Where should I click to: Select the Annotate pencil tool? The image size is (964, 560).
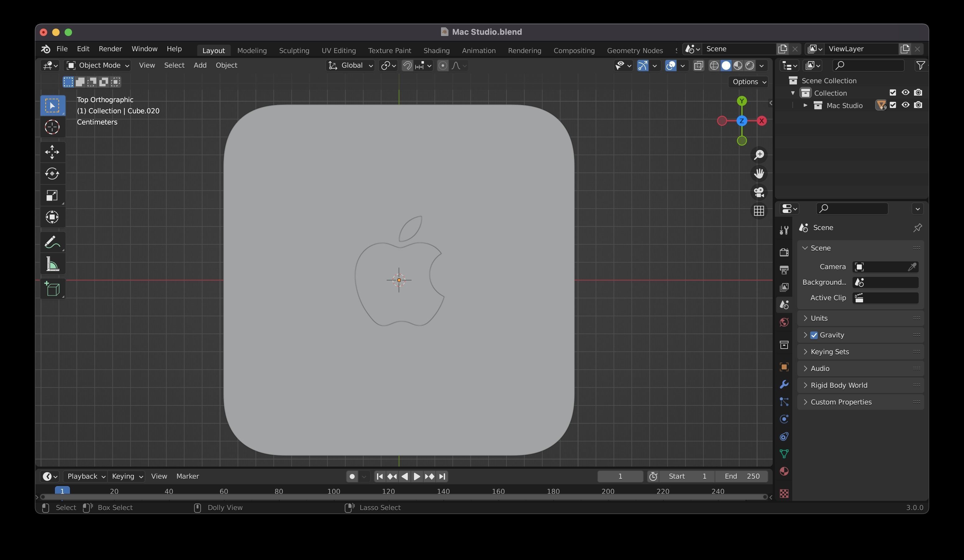coord(52,242)
